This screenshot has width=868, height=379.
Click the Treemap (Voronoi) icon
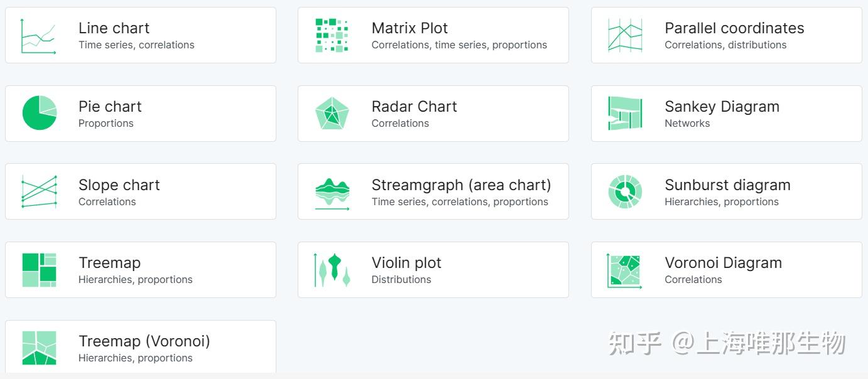point(39,348)
